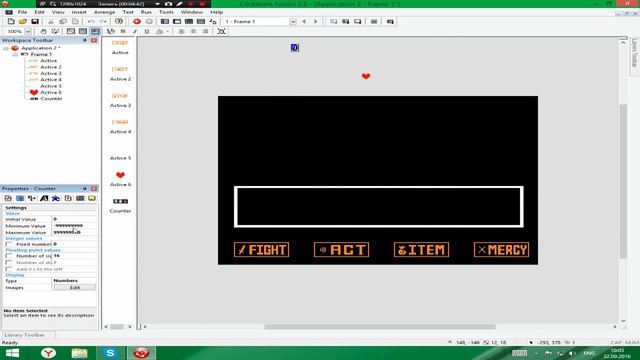Switch to the Library Toolbar tab

pyautogui.click(x=25, y=335)
